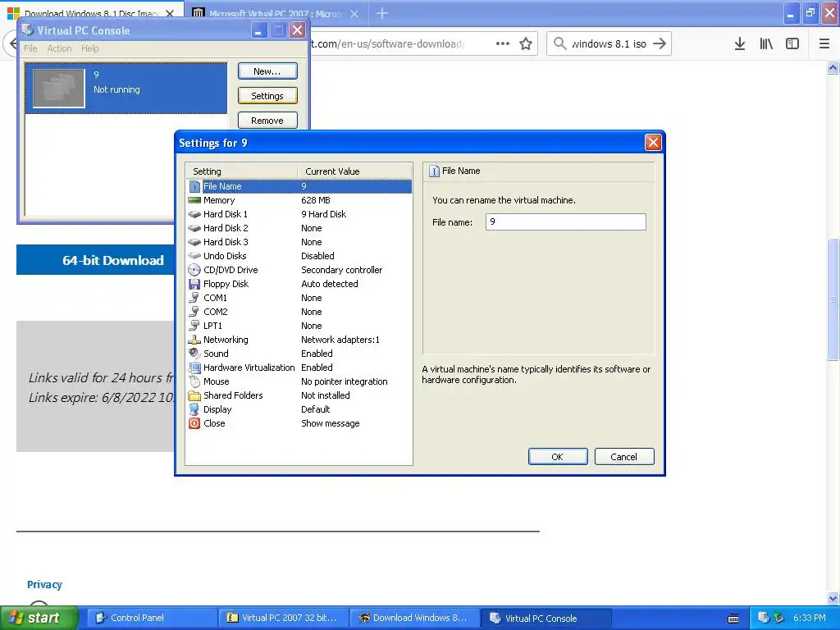Open Virtual PC Console taskbar item
The width and height of the screenshot is (840, 630).
coord(546,618)
